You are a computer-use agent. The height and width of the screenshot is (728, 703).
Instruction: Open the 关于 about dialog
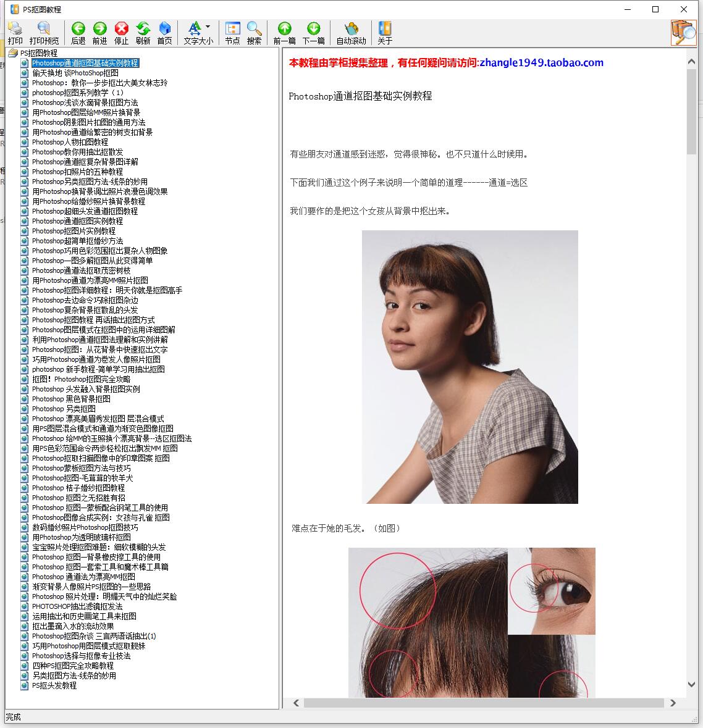[385, 33]
